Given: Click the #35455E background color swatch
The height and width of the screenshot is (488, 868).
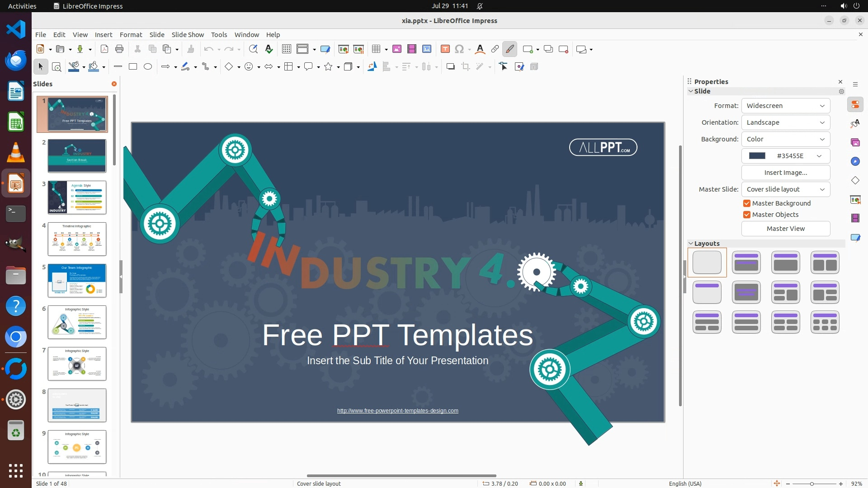Looking at the screenshot, I should [757, 156].
